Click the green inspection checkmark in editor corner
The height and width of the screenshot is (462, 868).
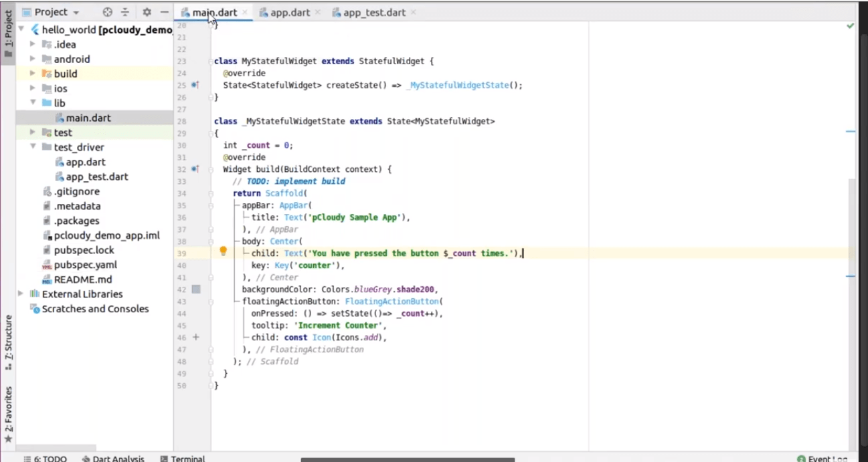point(850,26)
